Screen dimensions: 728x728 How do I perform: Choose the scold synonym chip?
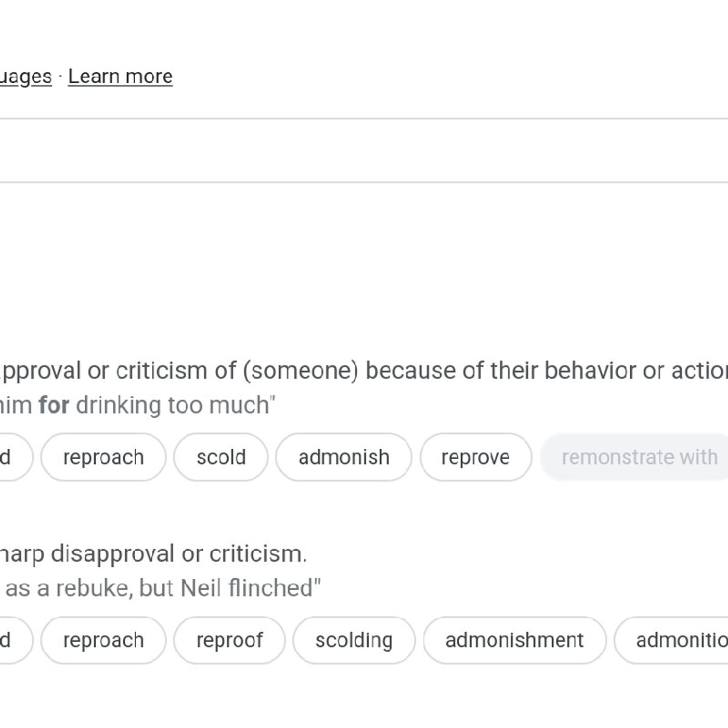click(x=221, y=457)
